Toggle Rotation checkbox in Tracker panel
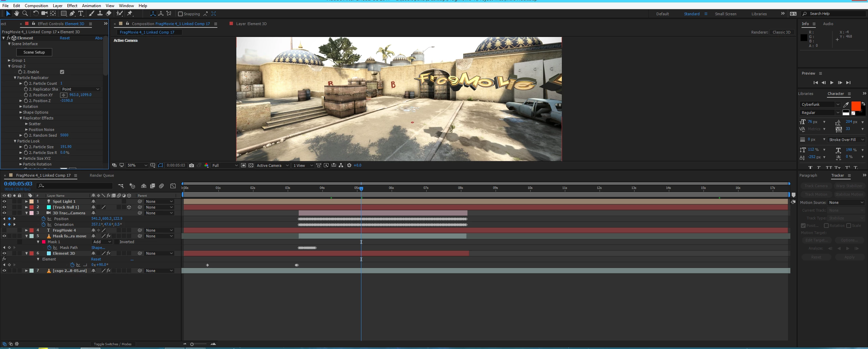The height and width of the screenshot is (349, 868). [826, 226]
